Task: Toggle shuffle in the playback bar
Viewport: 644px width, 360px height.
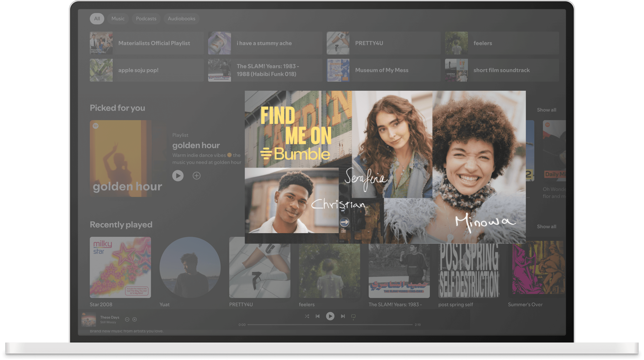Action: (x=307, y=316)
